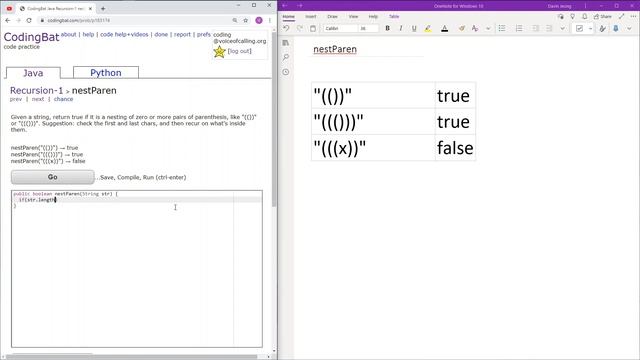This screenshot has height=360, width=640.
Task: Click the ink to text pen icon
Action: (602, 29)
